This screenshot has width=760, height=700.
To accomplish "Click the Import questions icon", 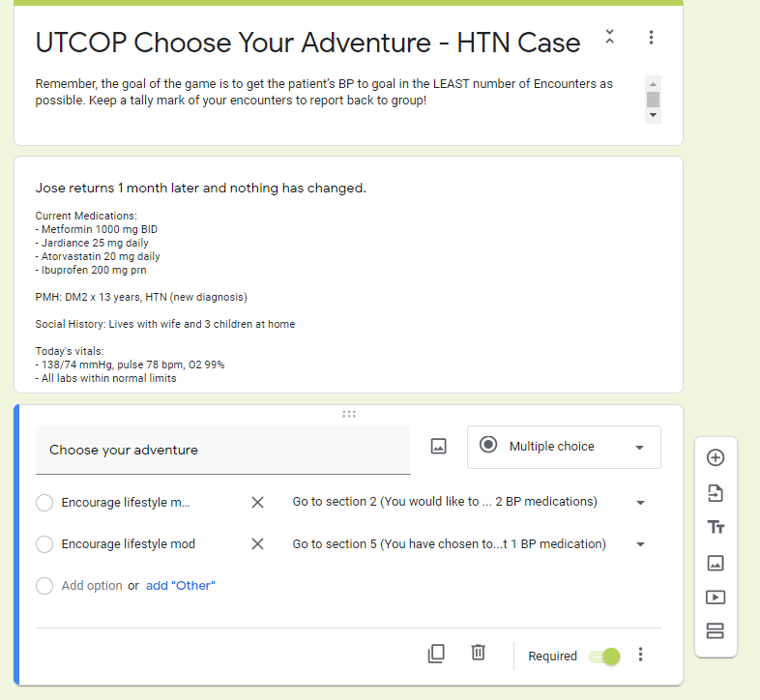I will pos(716,493).
